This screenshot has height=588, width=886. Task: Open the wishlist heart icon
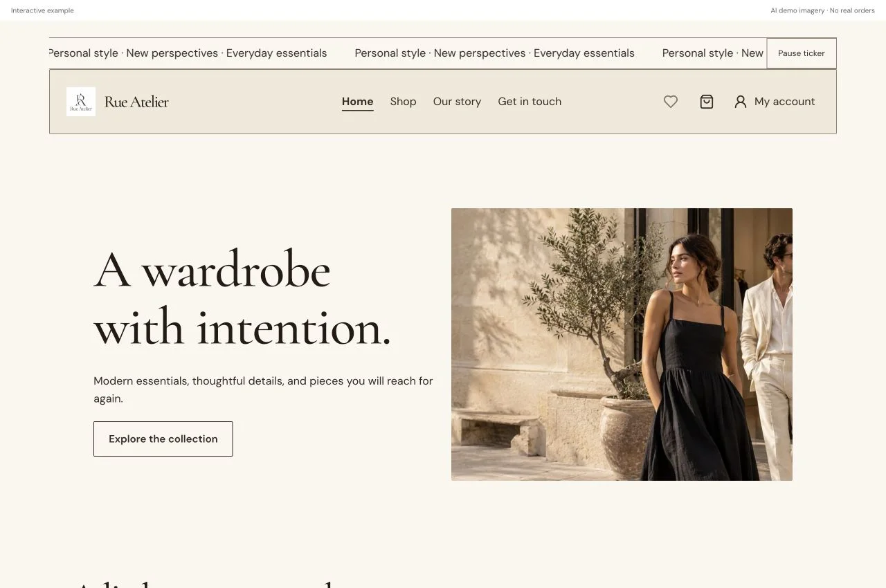[x=671, y=102]
